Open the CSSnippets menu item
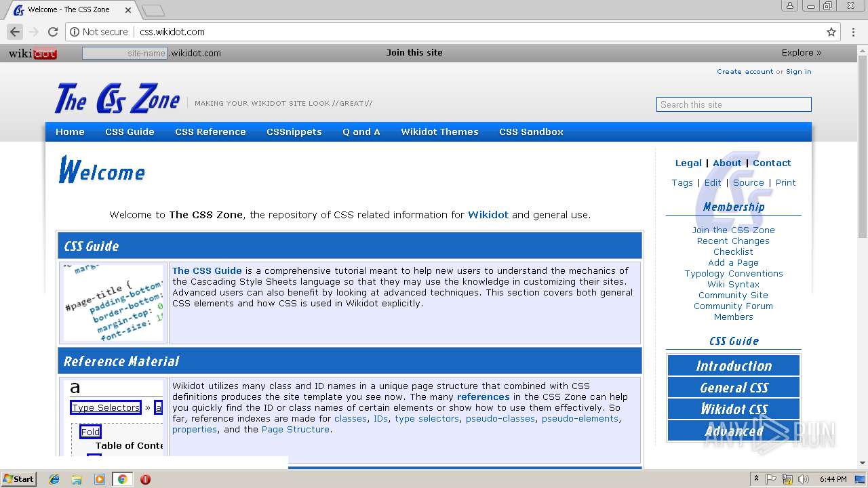Screen dimensions: 868x488 pyautogui.click(x=294, y=131)
